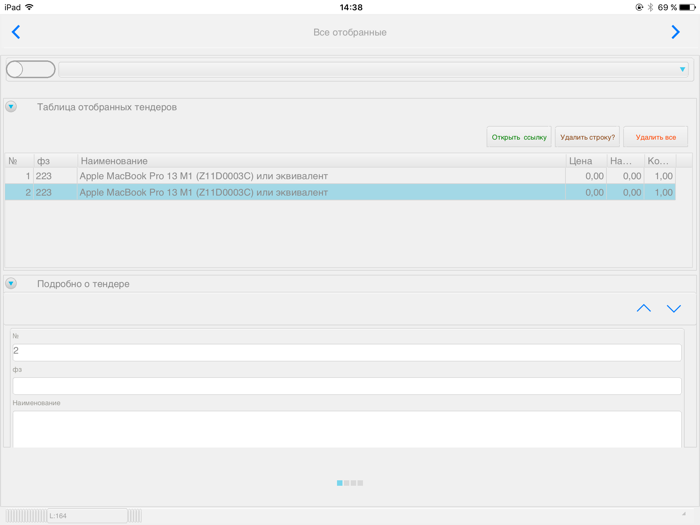Sort by the № column header

coord(19,161)
